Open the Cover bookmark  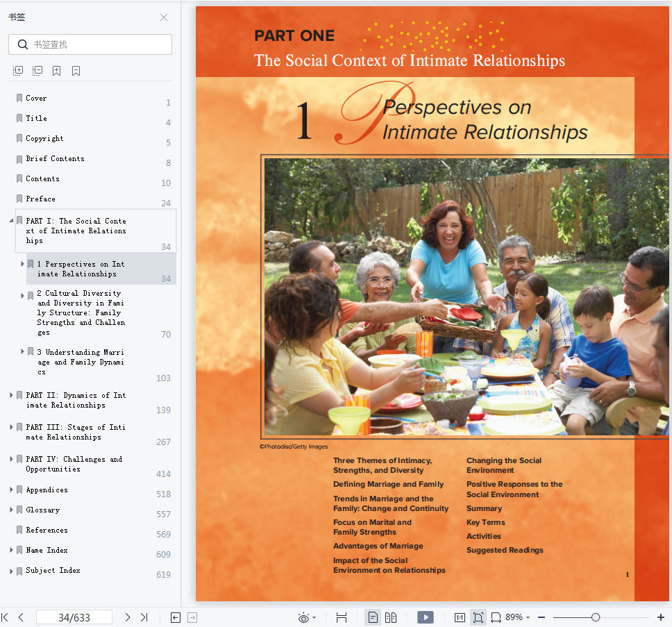36,98
